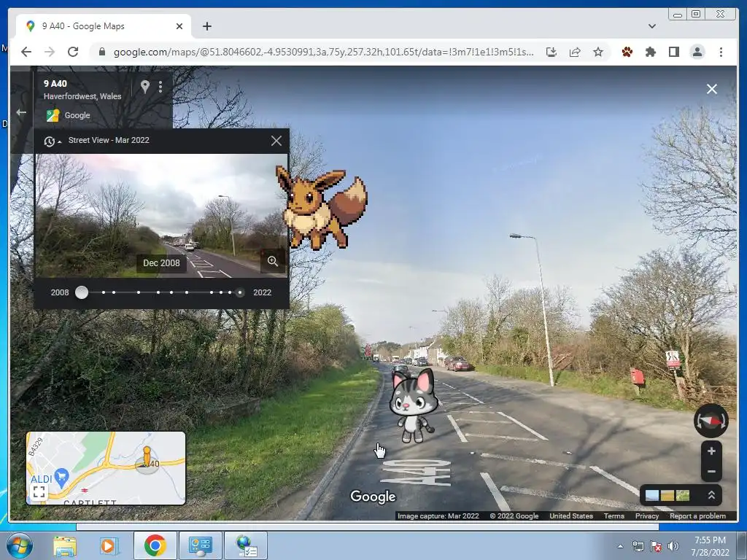
Task: Expand the mini map fullscreen icon
Action: [x=39, y=492]
